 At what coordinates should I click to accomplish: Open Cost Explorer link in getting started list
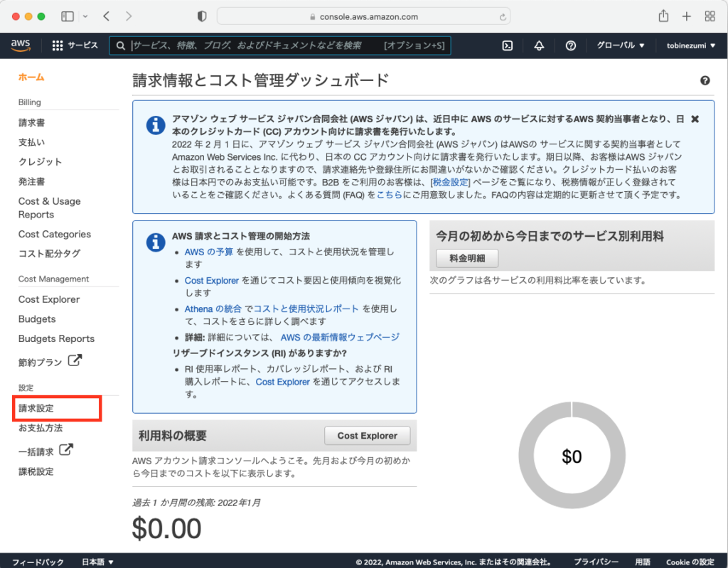pos(212,281)
